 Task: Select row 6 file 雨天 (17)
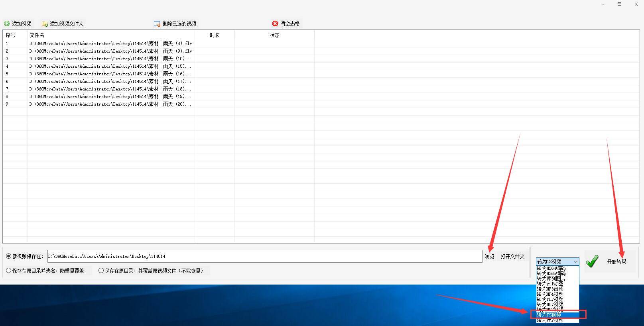110,81
